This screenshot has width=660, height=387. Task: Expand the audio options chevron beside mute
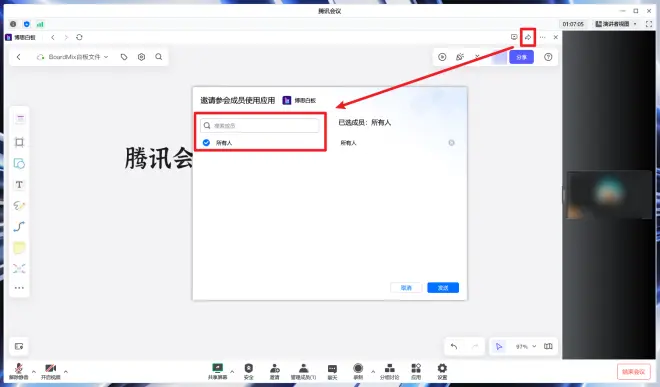(34, 371)
